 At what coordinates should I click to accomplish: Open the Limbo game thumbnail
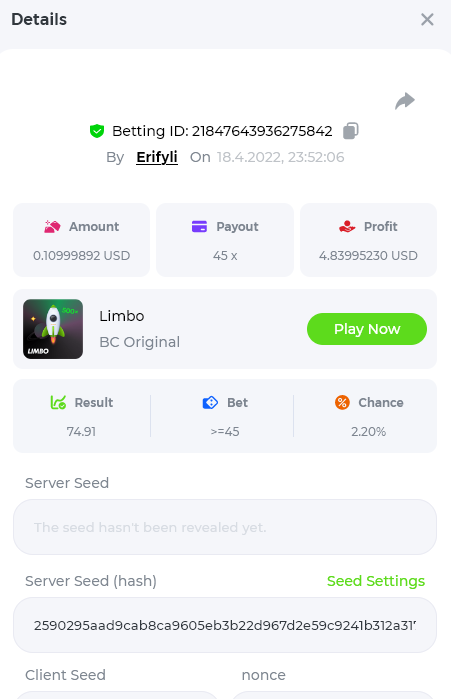(x=53, y=329)
